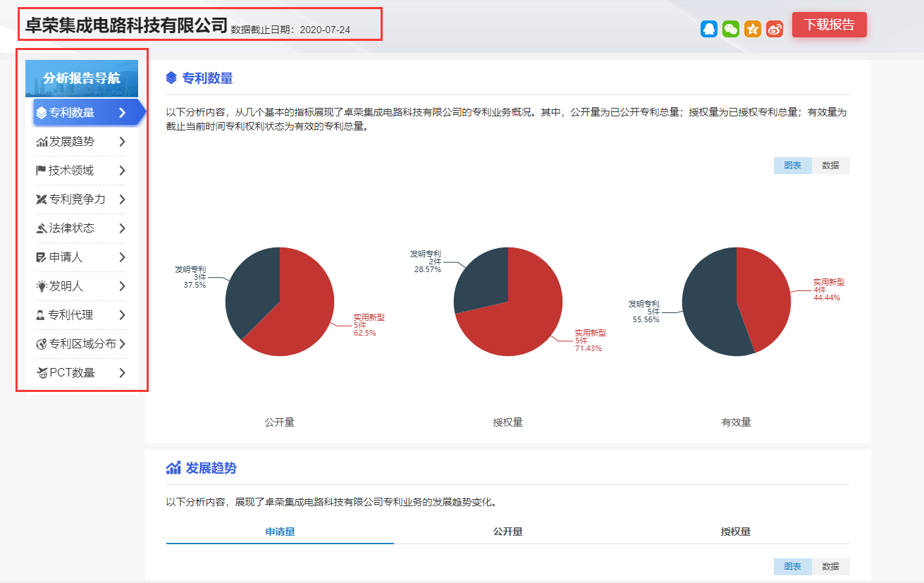924x583 pixels.
Task: Select 图表 view for 专利数量 section
Action: [792, 166]
